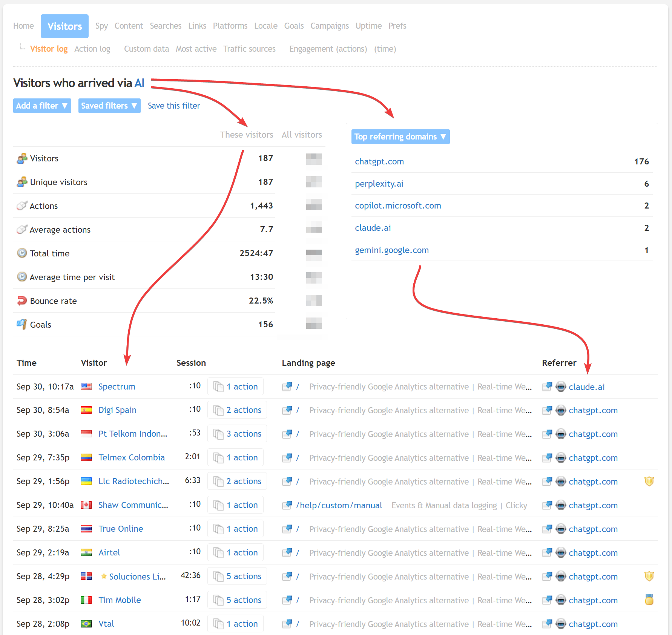Click the 3 actions button on Pt Telkom's row
The height and width of the screenshot is (635, 672).
tap(237, 434)
